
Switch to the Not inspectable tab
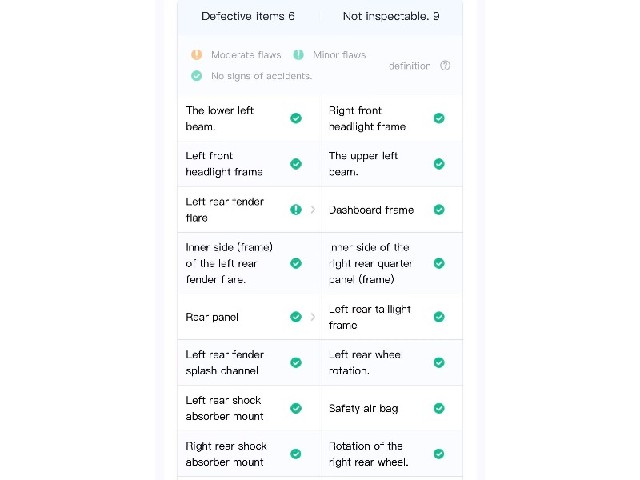coord(391,16)
